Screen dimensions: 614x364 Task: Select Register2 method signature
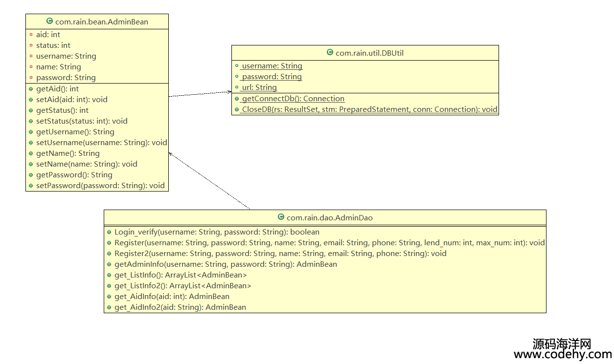click(x=280, y=254)
